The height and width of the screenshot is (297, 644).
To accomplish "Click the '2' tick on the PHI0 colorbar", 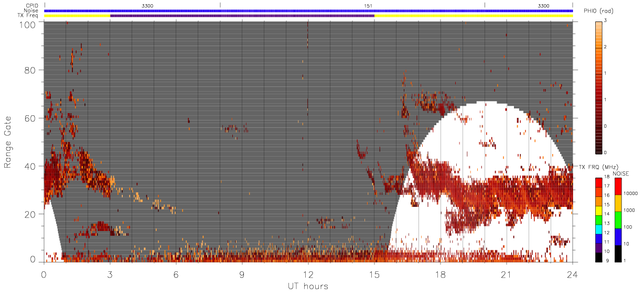I will pyautogui.click(x=606, y=47).
